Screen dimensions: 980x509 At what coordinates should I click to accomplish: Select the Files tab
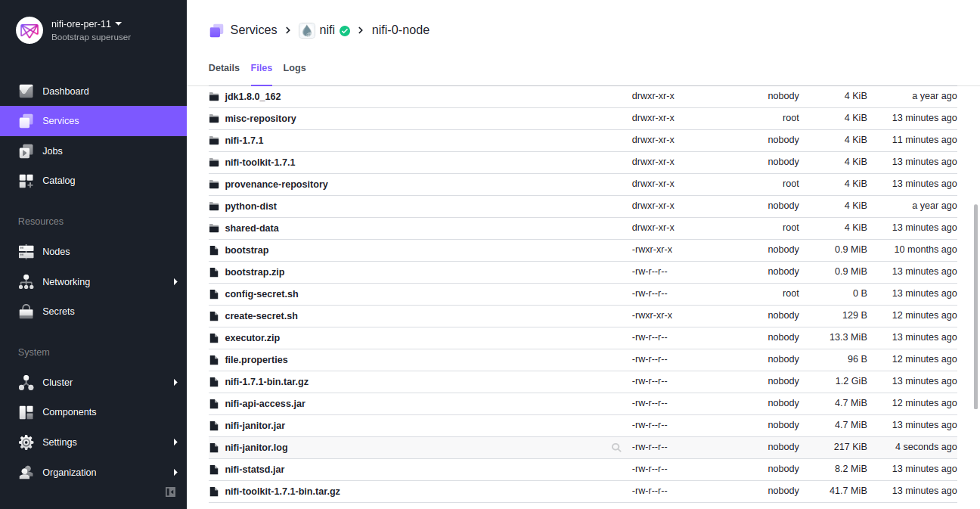pyautogui.click(x=262, y=68)
